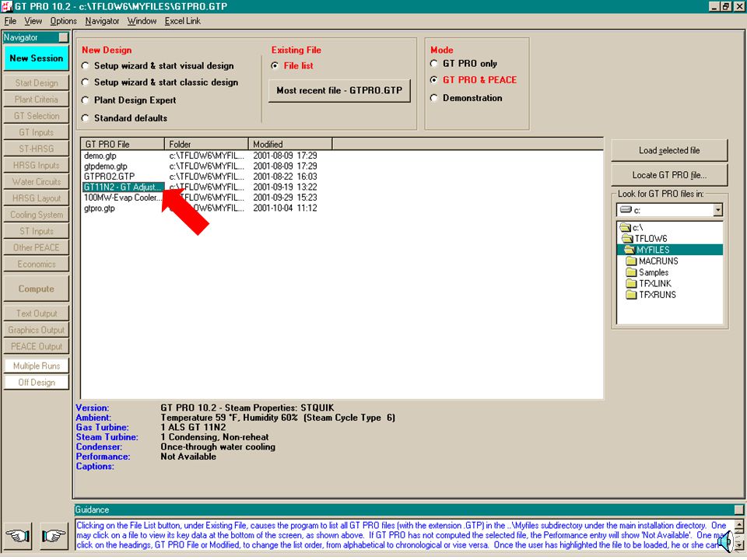The height and width of the screenshot is (560, 747).
Task: Click the Plant Criteria navigator button
Action: (37, 100)
